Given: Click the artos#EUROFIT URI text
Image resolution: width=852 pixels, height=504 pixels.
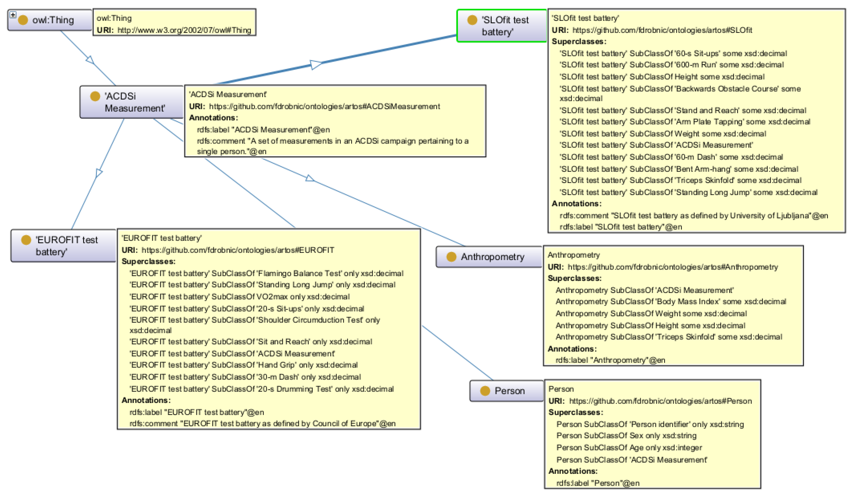Looking at the screenshot, I should [x=238, y=250].
